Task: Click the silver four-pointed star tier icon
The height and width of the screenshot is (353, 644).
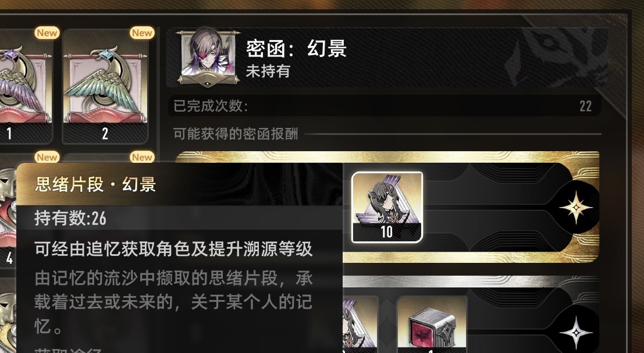Action: pyautogui.click(x=576, y=333)
